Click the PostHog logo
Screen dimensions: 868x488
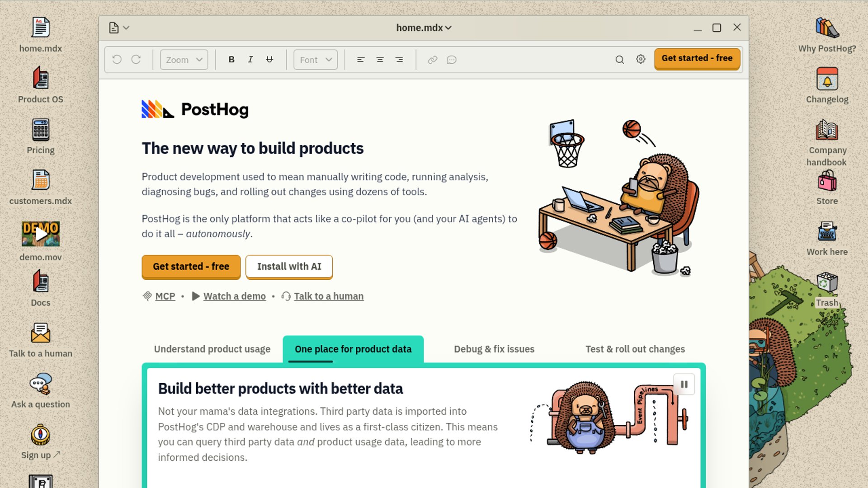[x=195, y=109]
